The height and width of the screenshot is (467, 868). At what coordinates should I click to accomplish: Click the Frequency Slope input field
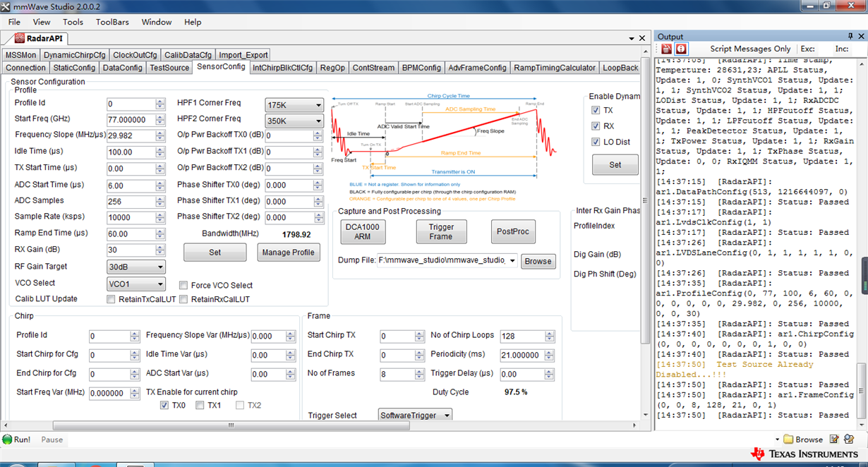click(131, 136)
